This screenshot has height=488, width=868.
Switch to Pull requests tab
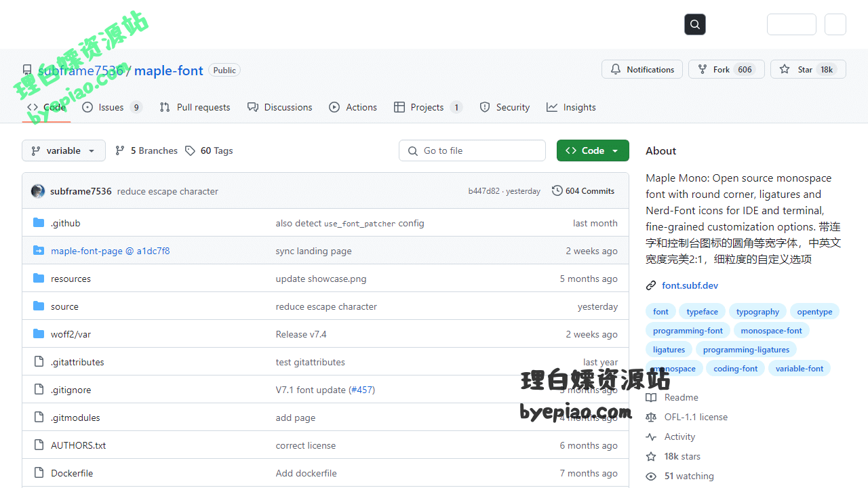[195, 107]
